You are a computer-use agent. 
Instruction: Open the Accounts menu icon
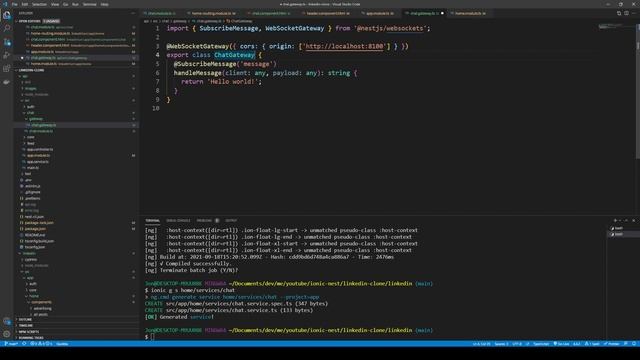tap(7, 321)
